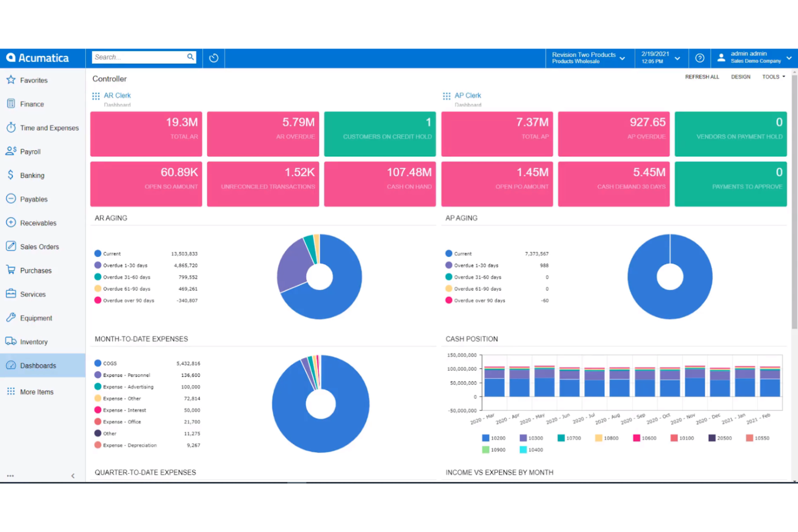Screen dimensions: 798x532
Task: Click the Design button
Action: click(740, 77)
